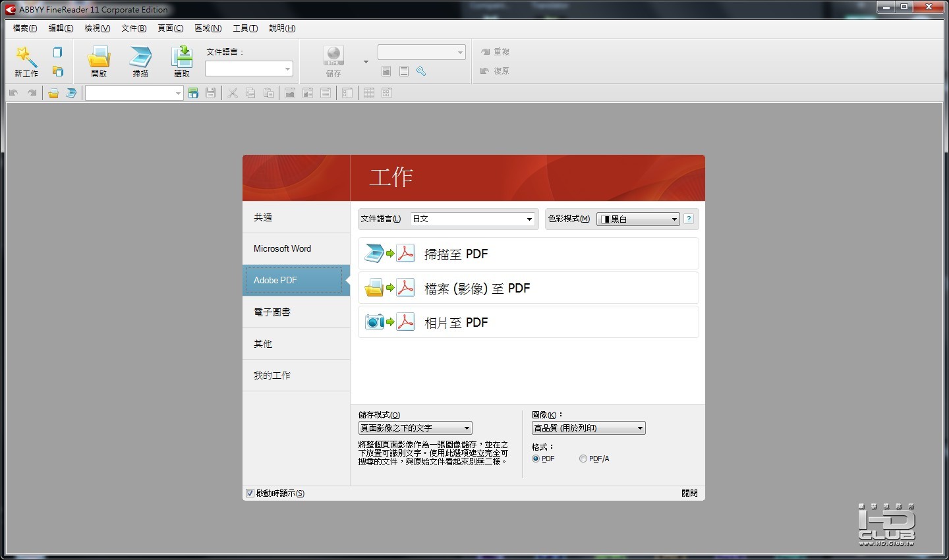Open the 日文 document language dropdown

[x=473, y=219]
